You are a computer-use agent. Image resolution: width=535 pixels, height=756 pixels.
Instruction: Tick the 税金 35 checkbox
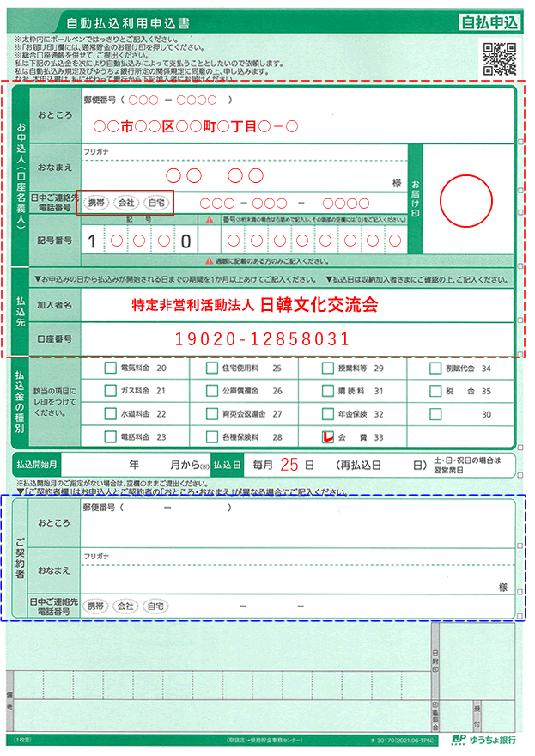[x=435, y=391]
